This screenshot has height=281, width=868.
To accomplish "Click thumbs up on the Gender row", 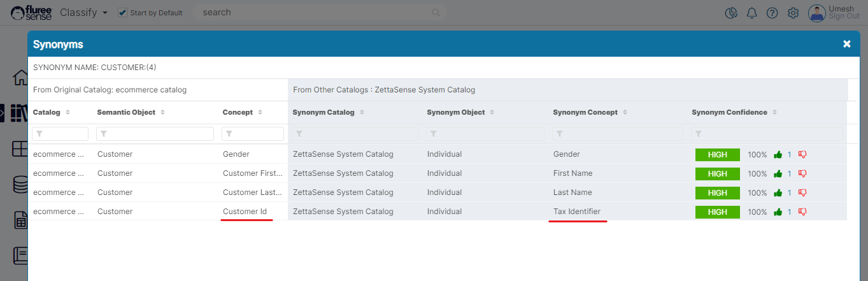I will (778, 154).
